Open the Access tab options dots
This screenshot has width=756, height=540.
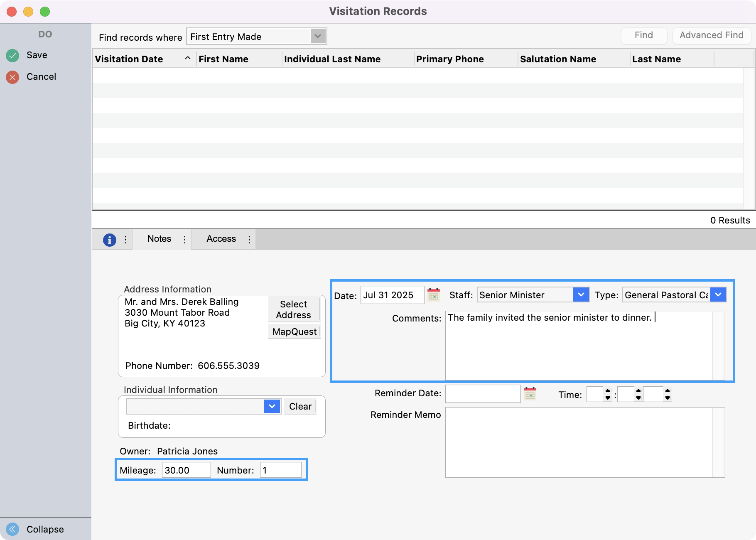(249, 240)
